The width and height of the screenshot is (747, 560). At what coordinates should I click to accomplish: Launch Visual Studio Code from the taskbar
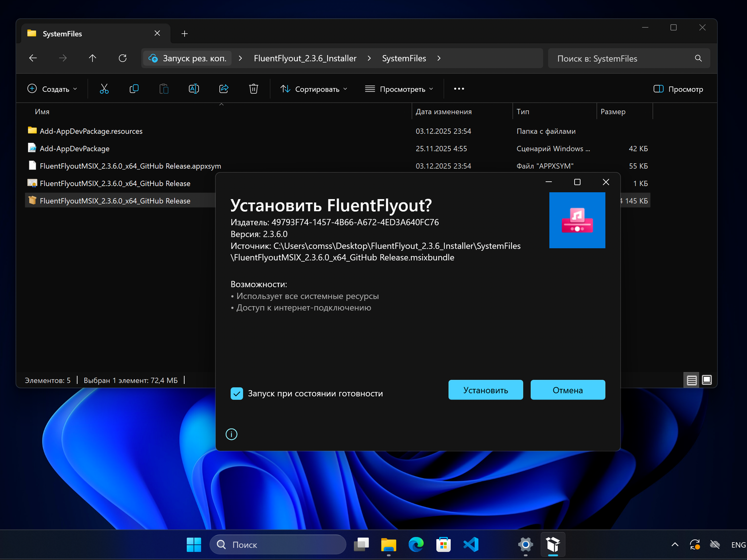click(x=471, y=545)
